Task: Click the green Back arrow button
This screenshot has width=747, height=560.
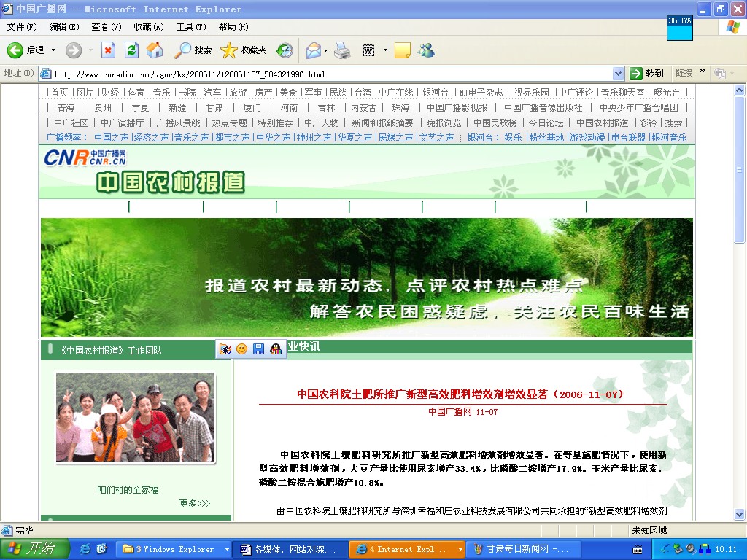Action: tap(15, 50)
